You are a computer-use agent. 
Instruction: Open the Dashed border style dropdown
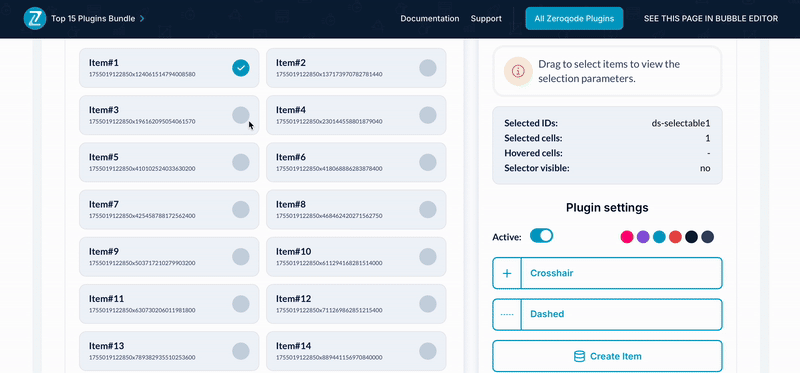607,314
